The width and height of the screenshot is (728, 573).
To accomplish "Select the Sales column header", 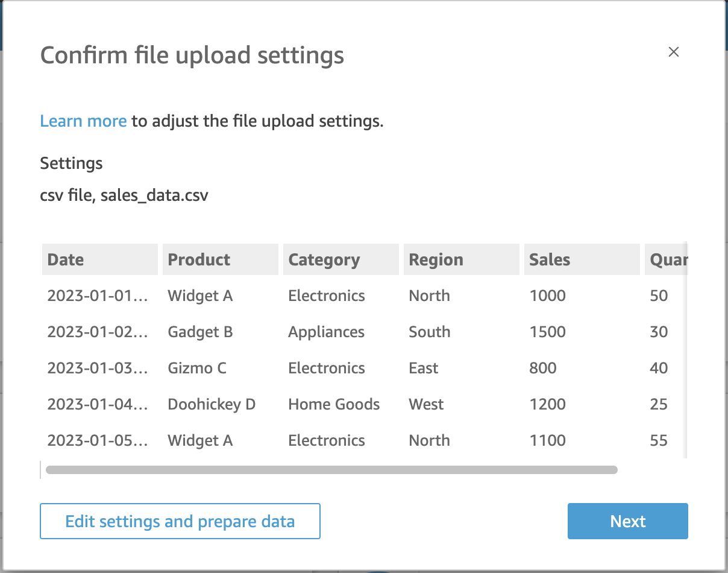I will coord(582,259).
